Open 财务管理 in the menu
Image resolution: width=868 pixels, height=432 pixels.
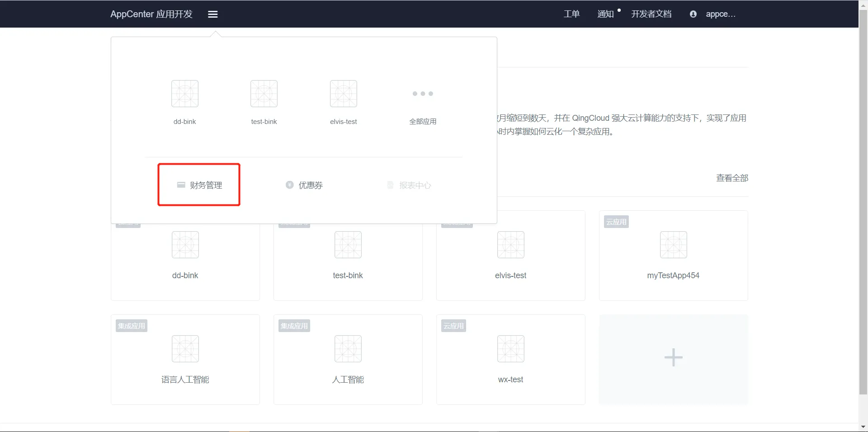(x=199, y=185)
